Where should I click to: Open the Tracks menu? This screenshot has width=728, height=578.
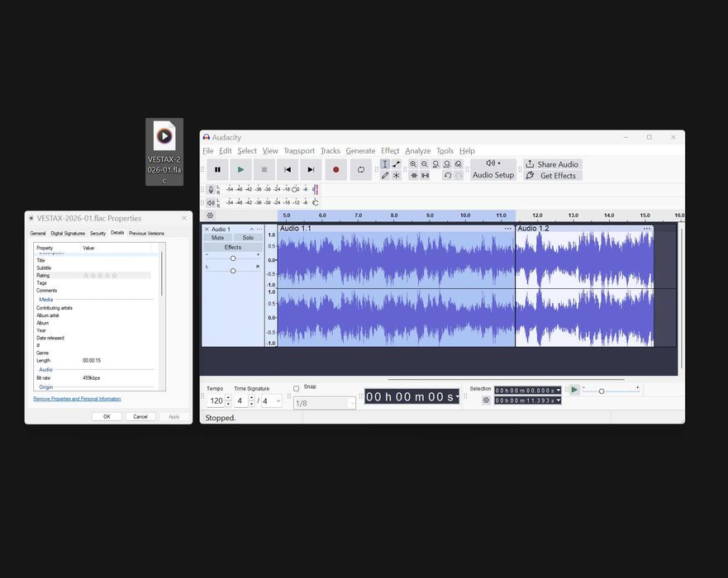click(x=330, y=151)
